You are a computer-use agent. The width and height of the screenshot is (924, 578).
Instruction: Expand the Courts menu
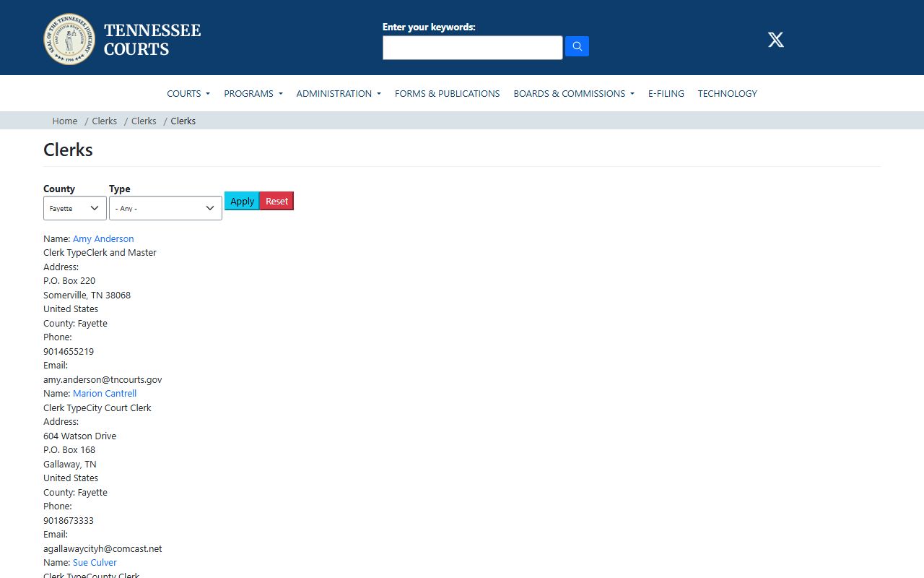click(188, 93)
